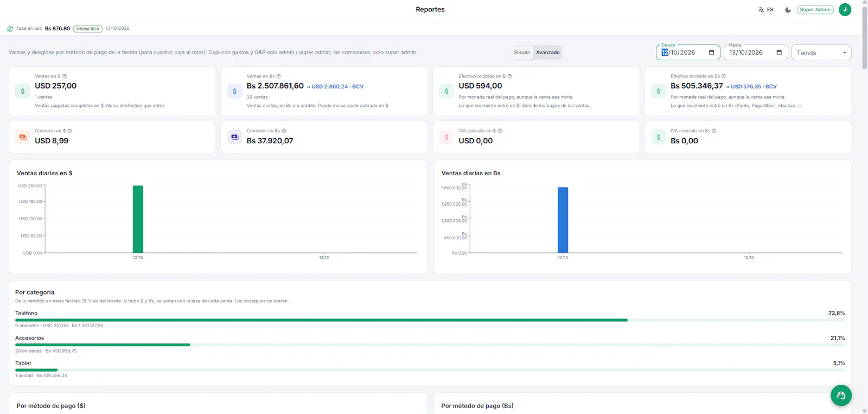Expand the Tienda store dropdown
Image resolution: width=868 pixels, height=414 pixels.
pos(821,53)
